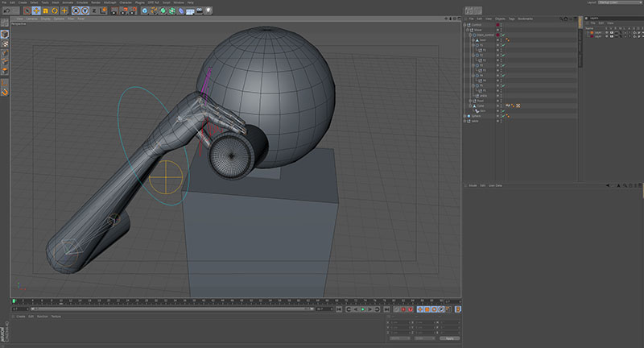The height and width of the screenshot is (348, 644).
Task: Toggle the green enable check on Skin
Action: pyautogui.click(x=504, y=111)
